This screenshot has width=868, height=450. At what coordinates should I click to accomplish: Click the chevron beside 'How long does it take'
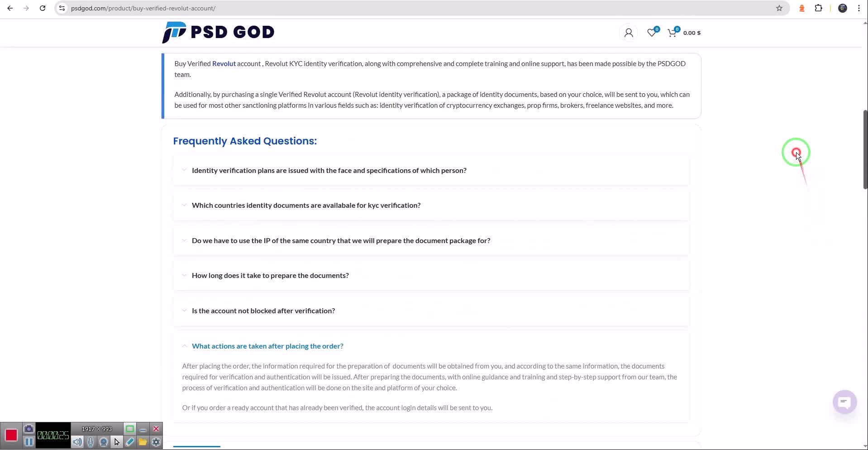click(184, 275)
